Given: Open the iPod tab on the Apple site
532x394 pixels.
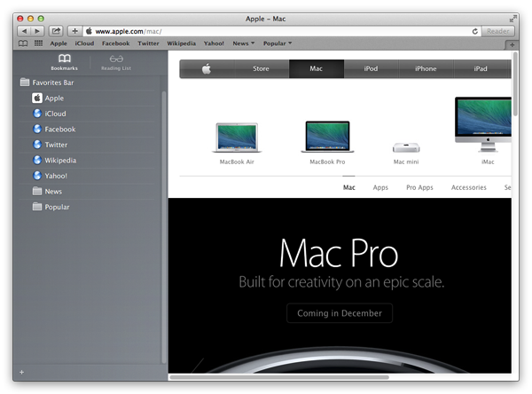Looking at the screenshot, I should (x=371, y=68).
